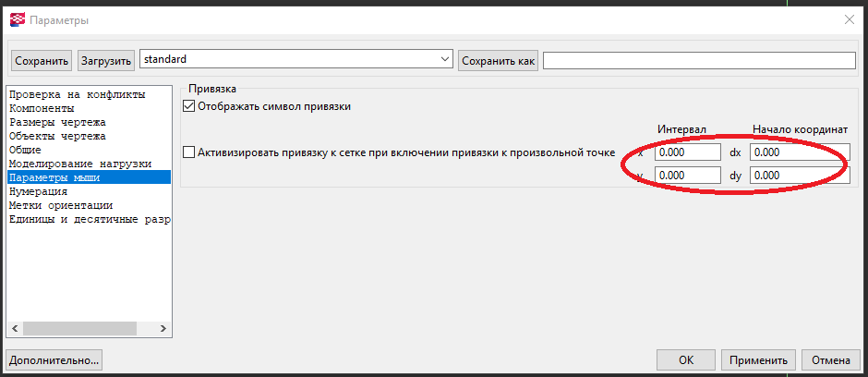Click the Сохранить как button
Image resolution: width=868 pixels, height=377 pixels.
point(498,61)
